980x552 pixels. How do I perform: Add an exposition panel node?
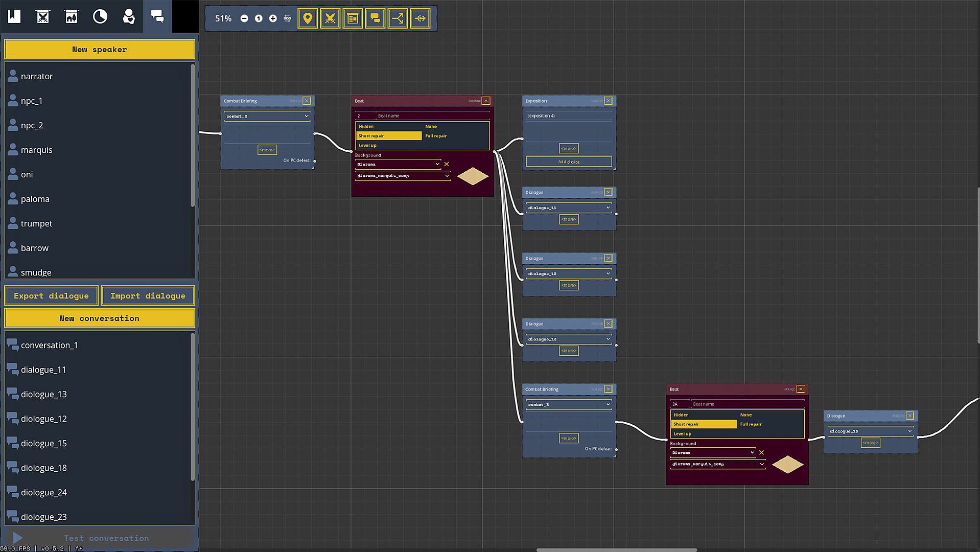353,18
